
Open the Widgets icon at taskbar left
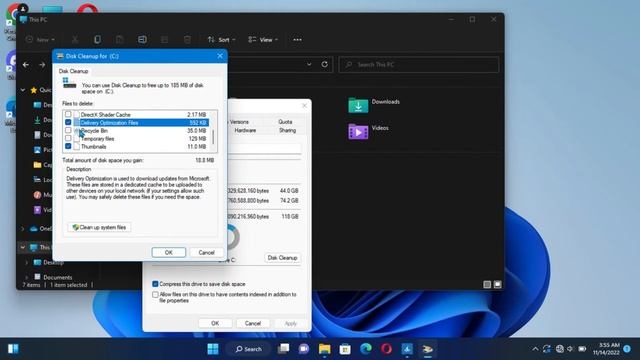[x=13, y=349]
